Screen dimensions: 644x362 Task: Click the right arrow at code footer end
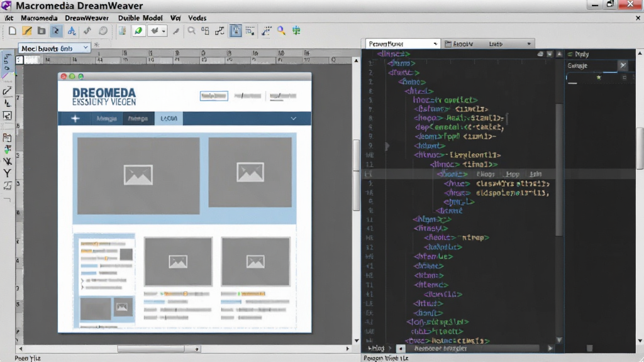550,348
